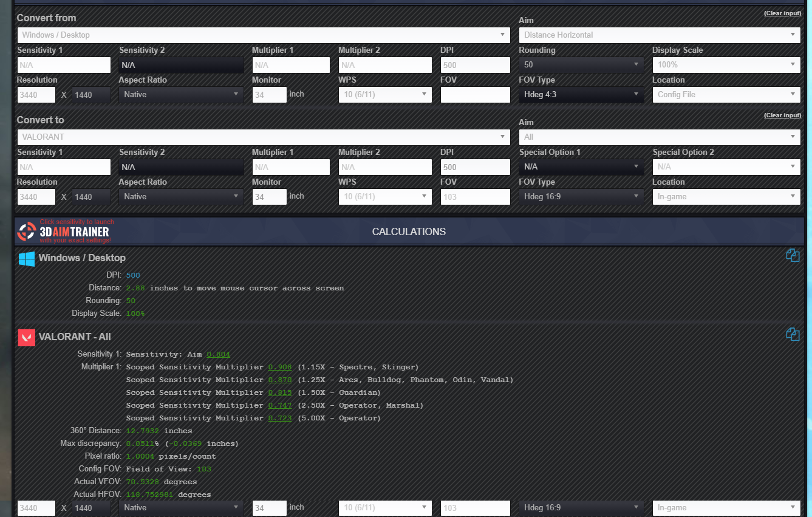812x517 pixels.
Task: Select the Convert from section title
Action: [47, 18]
